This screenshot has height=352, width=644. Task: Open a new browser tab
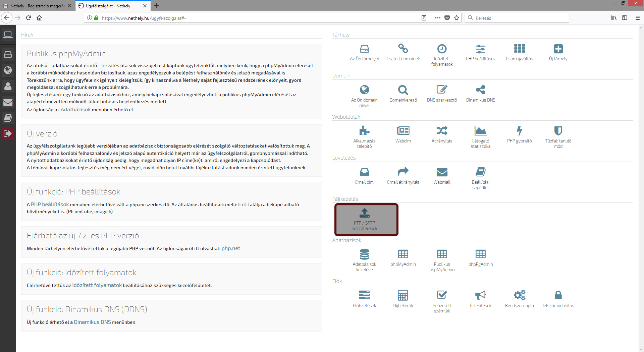(x=156, y=6)
